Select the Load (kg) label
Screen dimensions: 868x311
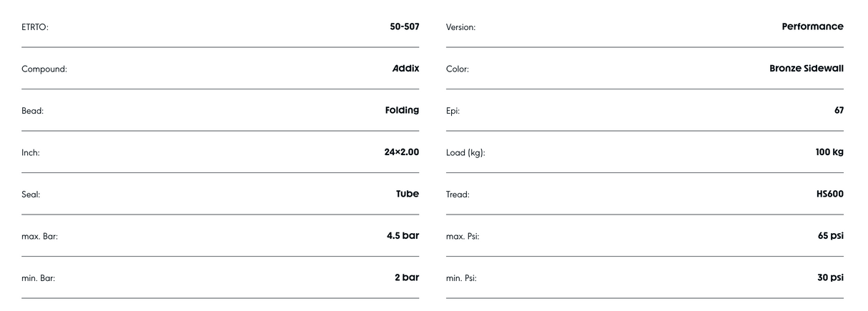coord(465,152)
